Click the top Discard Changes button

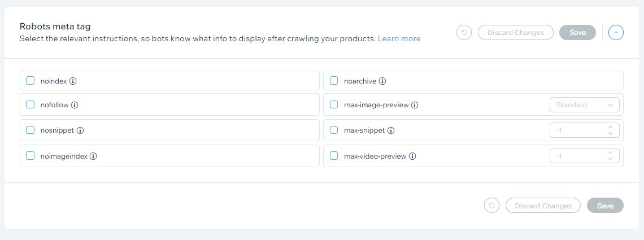tap(515, 32)
